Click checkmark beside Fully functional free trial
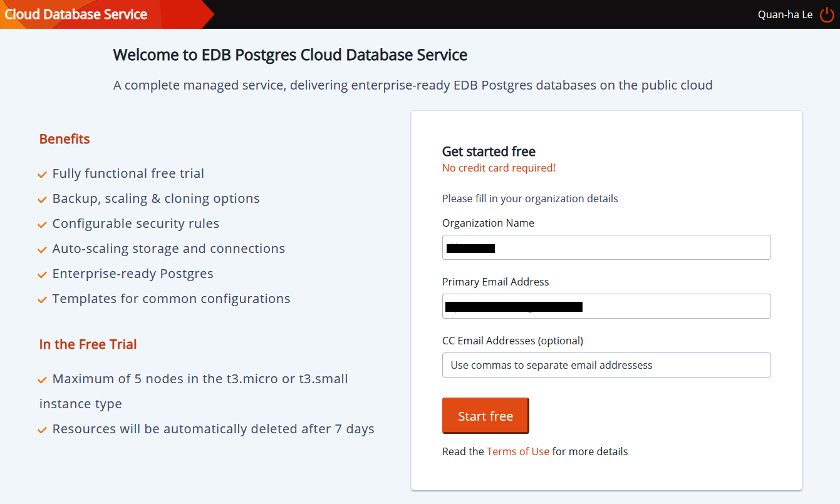 [43, 175]
